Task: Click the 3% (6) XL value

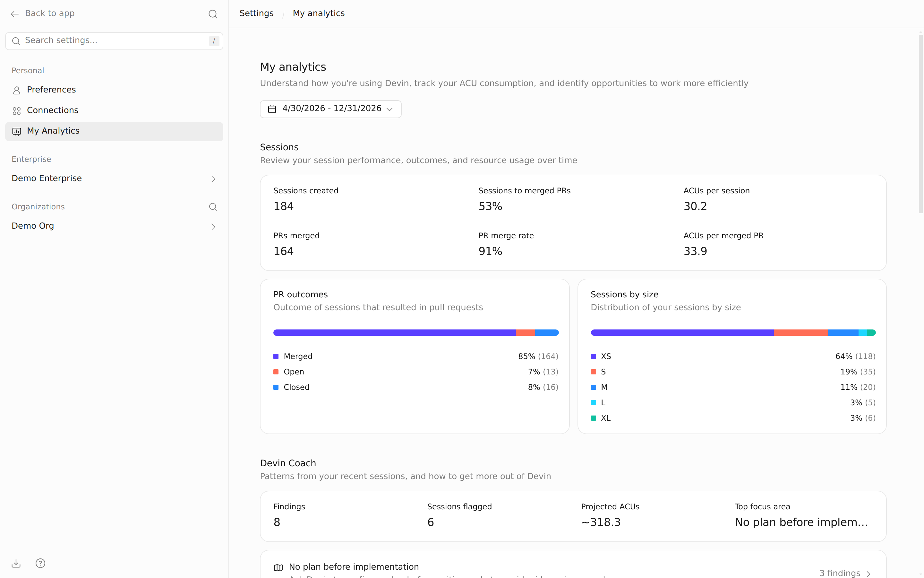Action: [862, 418]
